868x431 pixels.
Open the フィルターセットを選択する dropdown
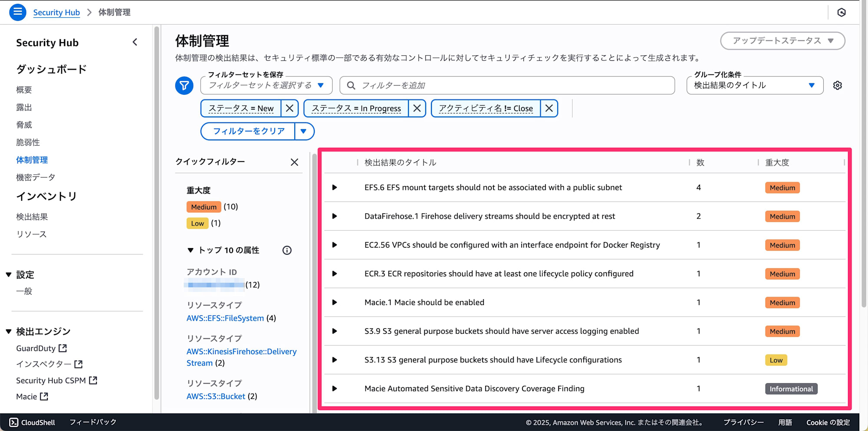point(266,86)
